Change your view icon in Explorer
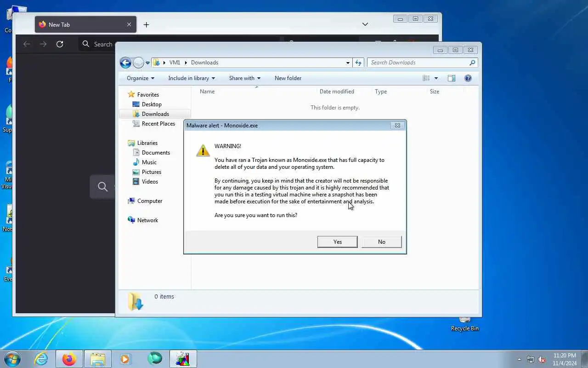This screenshot has height=368, width=588. pyautogui.click(x=426, y=78)
